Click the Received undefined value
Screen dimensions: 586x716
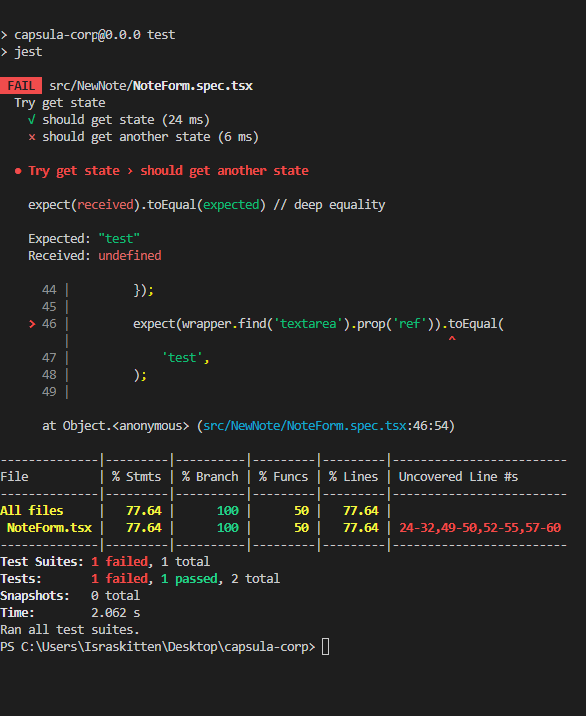tap(130, 256)
